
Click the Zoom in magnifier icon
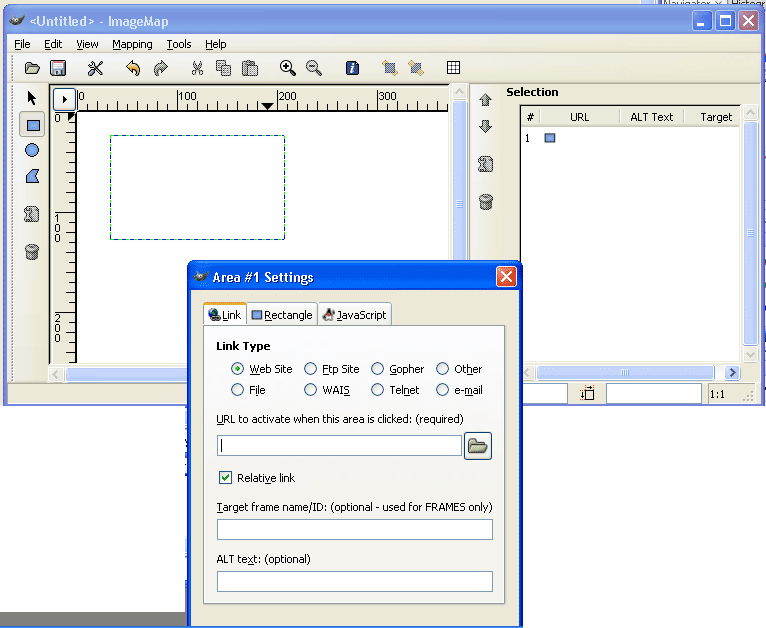coord(287,68)
